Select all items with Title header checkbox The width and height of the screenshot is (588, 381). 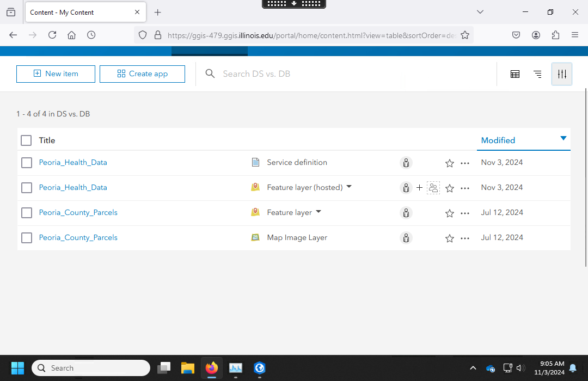[26, 140]
